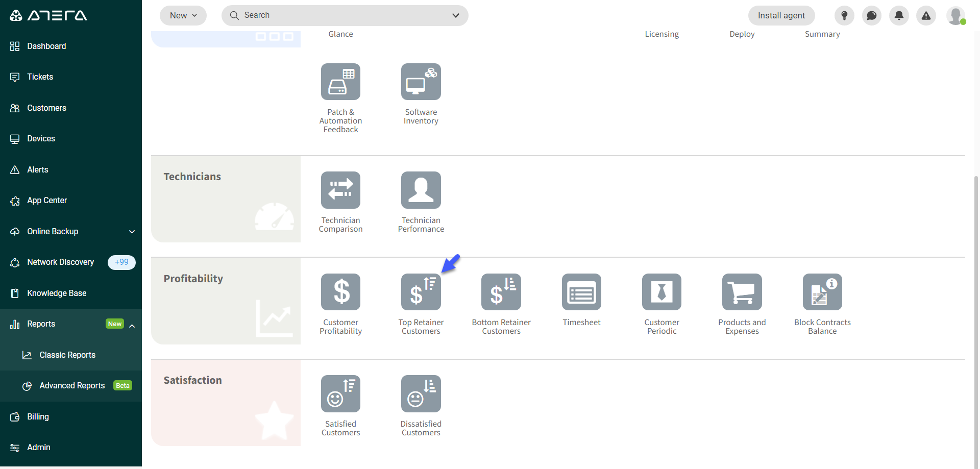Click the Summary report label
The image size is (980, 469).
(822, 34)
